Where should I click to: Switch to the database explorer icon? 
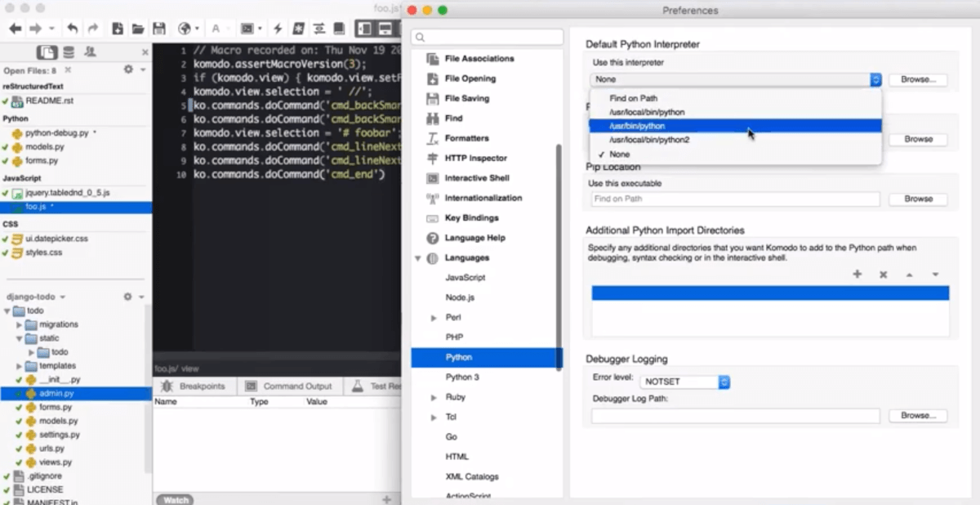(x=69, y=52)
